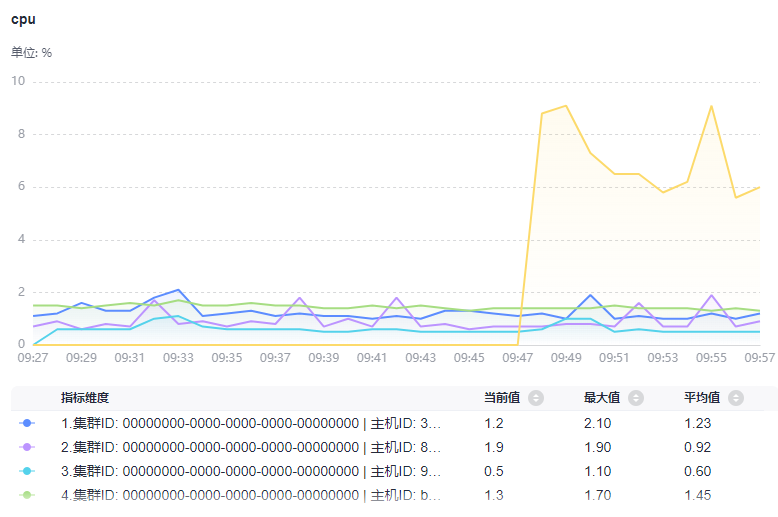Click the y-axis label 4
The height and width of the screenshot is (517, 778).
[21, 239]
